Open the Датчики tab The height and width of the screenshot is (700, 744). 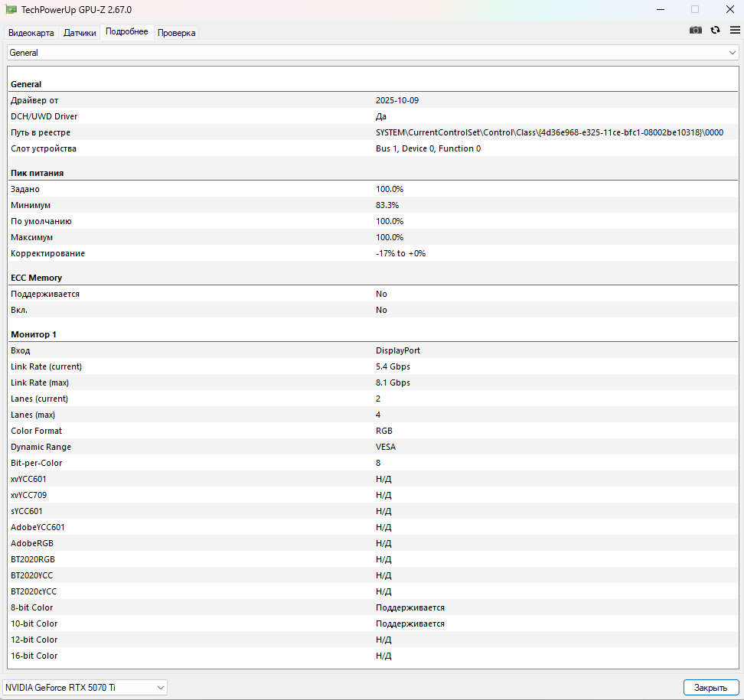pyautogui.click(x=80, y=33)
